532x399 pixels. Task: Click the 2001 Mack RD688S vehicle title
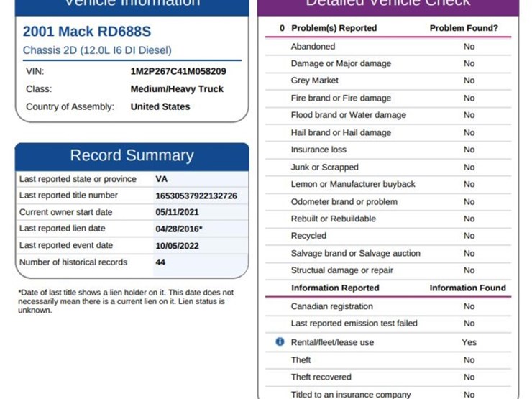click(x=87, y=32)
